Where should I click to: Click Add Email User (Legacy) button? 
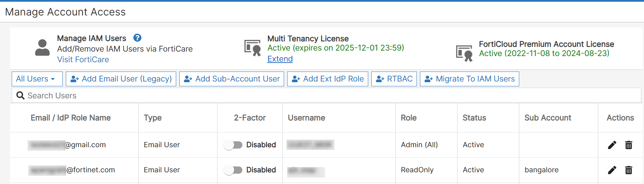tap(121, 79)
